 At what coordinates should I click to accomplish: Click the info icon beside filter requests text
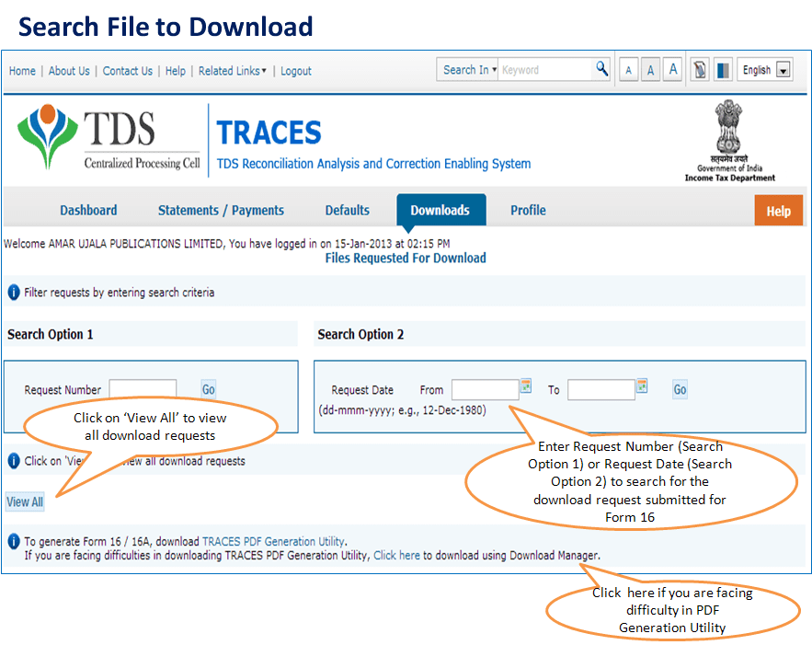click(x=12, y=291)
